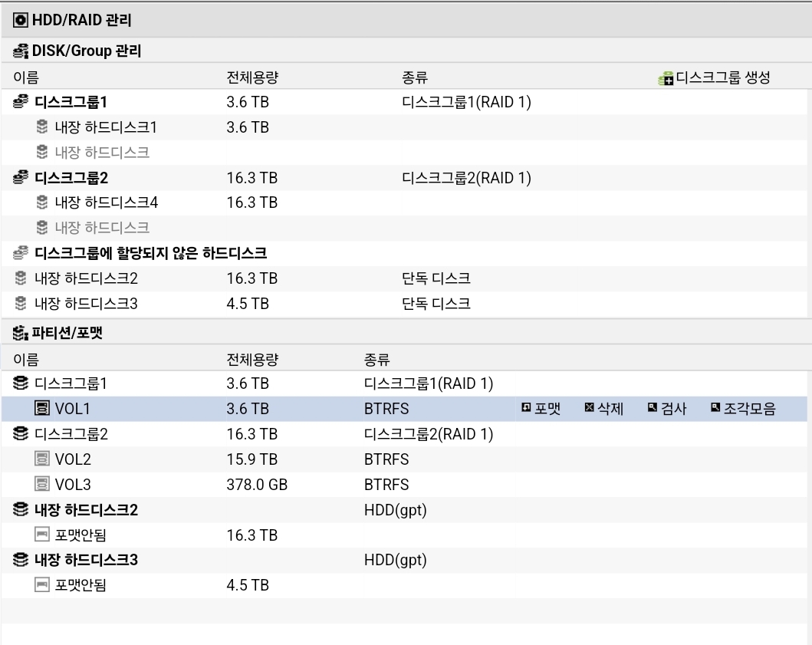The image size is (812, 645).
Task: Click the VOL2 volume icon
Action: pyautogui.click(x=42, y=459)
